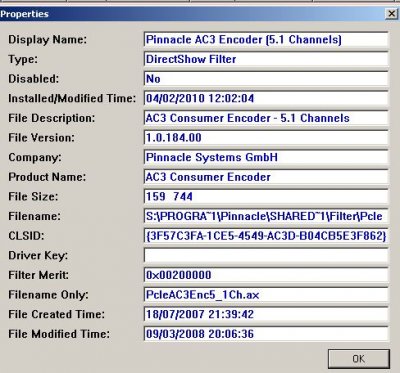Screen dimensions: 400x373
Task: Click the OK button
Action: (359, 359)
